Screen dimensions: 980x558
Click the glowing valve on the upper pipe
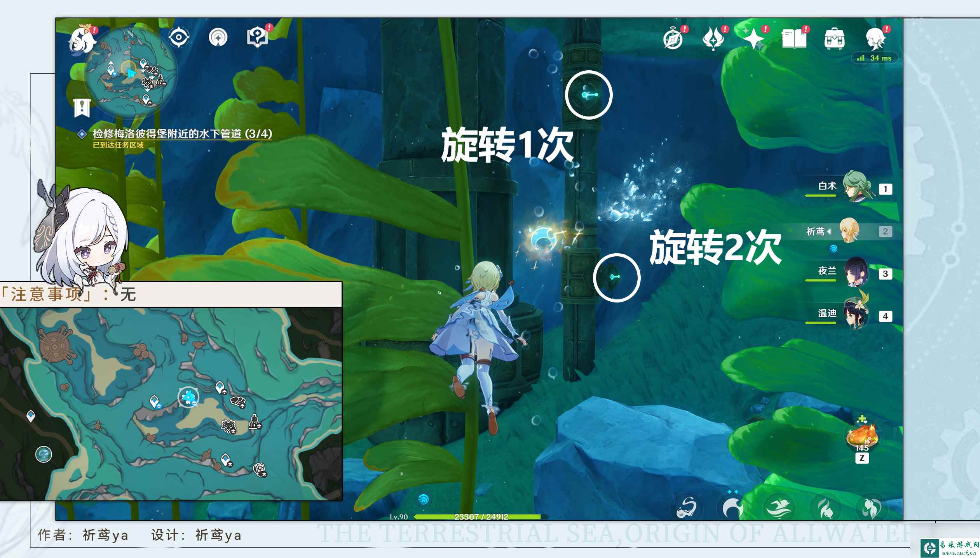click(x=588, y=94)
